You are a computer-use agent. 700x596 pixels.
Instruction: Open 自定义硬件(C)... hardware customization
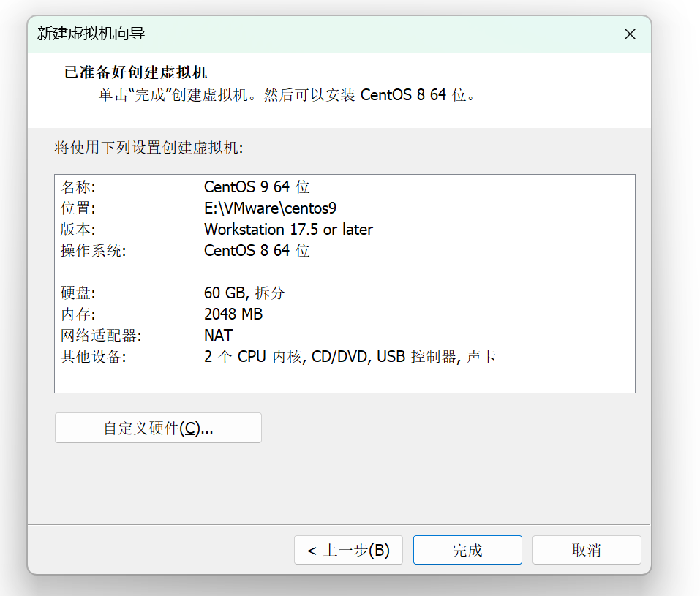pos(158,428)
